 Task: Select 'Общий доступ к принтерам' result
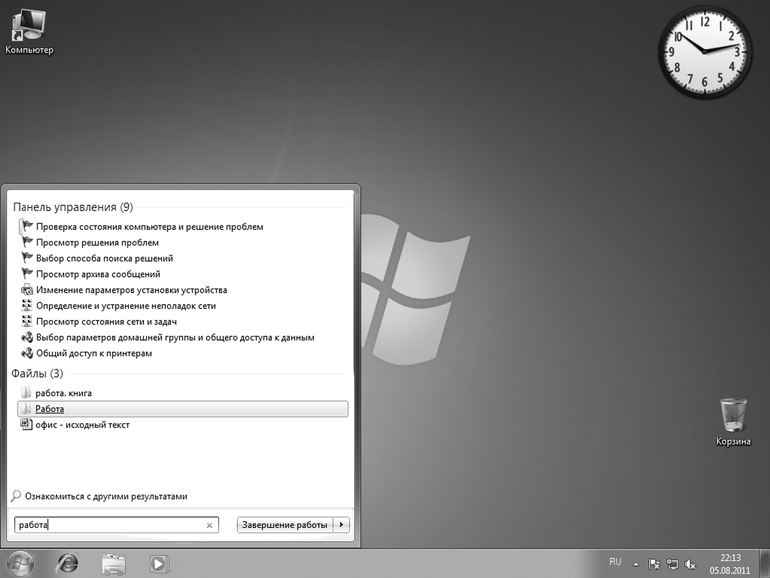click(x=94, y=353)
